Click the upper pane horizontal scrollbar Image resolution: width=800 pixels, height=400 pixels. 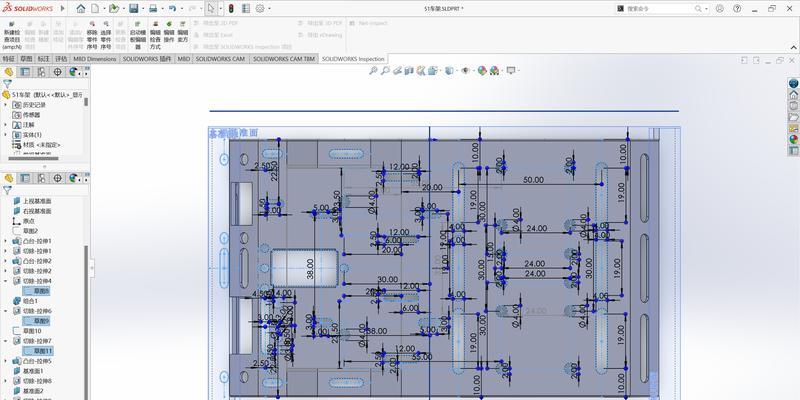34,159
